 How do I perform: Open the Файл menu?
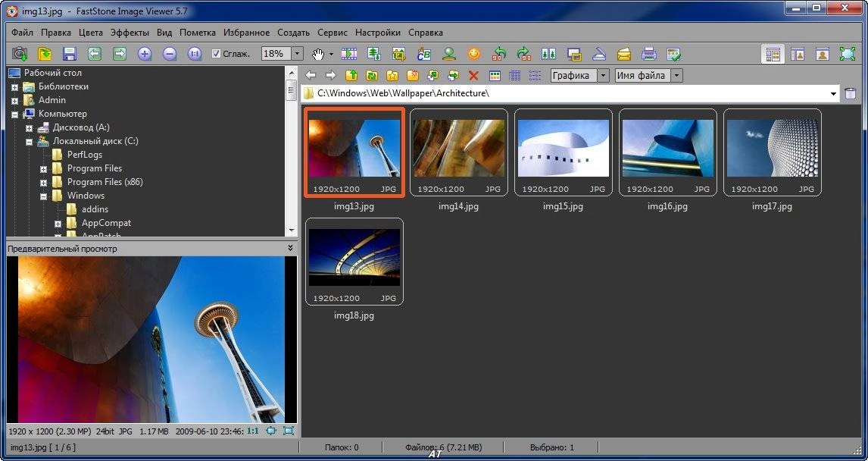[22, 33]
